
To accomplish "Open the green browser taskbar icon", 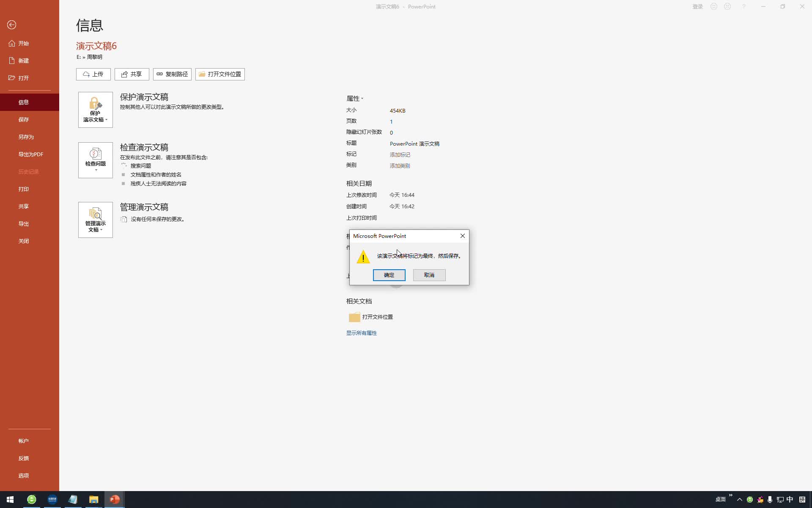I will point(32,500).
